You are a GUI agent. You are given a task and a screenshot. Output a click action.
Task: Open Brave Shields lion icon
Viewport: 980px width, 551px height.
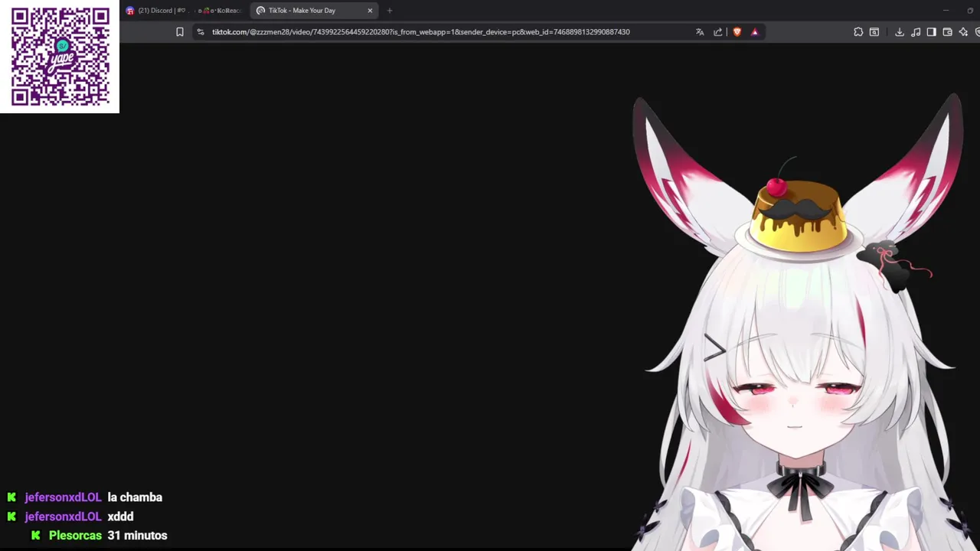pos(737,32)
